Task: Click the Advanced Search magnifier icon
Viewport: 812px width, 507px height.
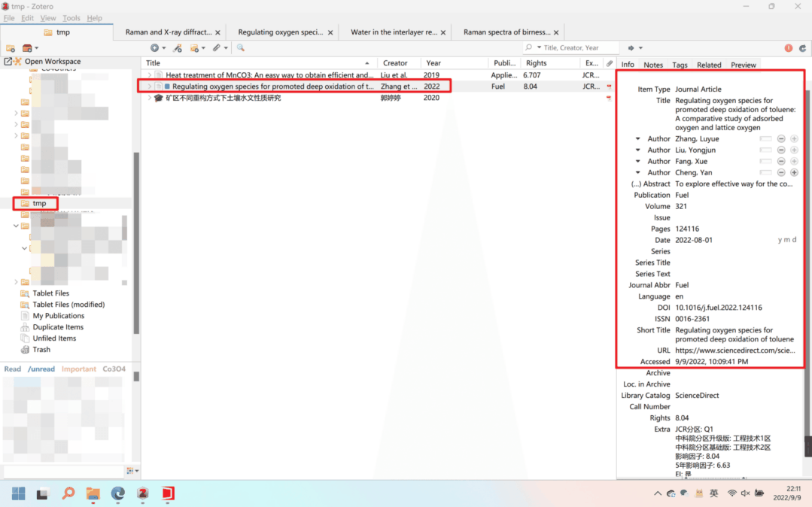Action: [x=241, y=48]
